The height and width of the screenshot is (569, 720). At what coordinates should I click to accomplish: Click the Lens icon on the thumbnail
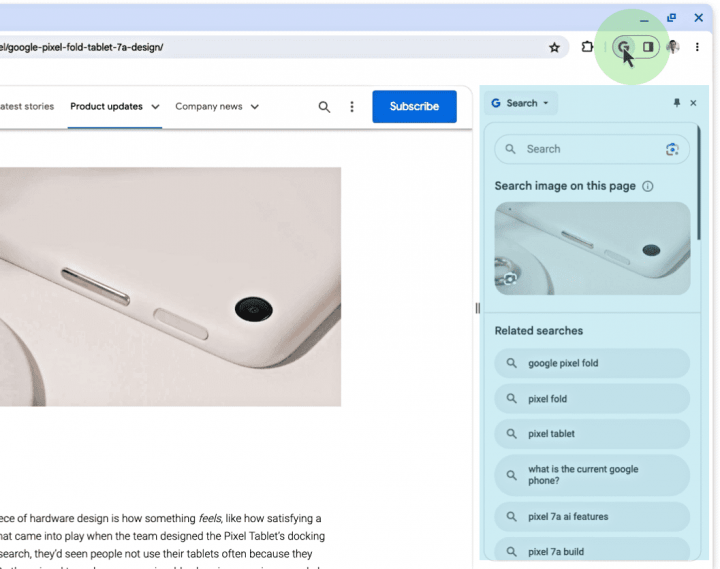pos(510,278)
